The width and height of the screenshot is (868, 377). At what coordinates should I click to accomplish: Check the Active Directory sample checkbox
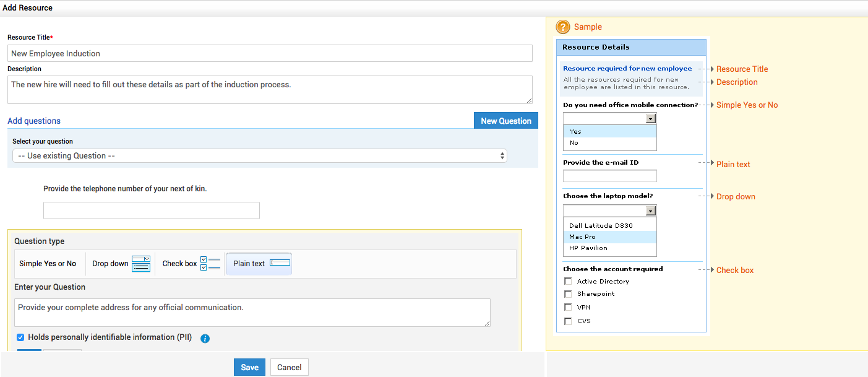pyautogui.click(x=568, y=282)
